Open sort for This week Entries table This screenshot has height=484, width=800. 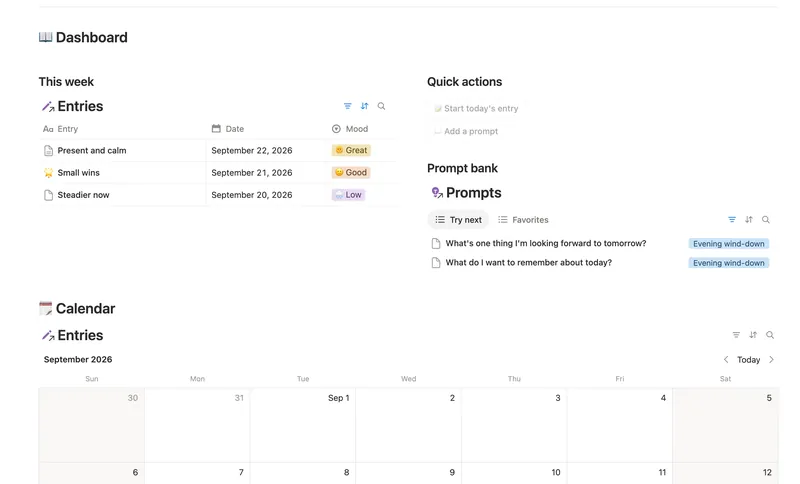pyautogui.click(x=364, y=106)
